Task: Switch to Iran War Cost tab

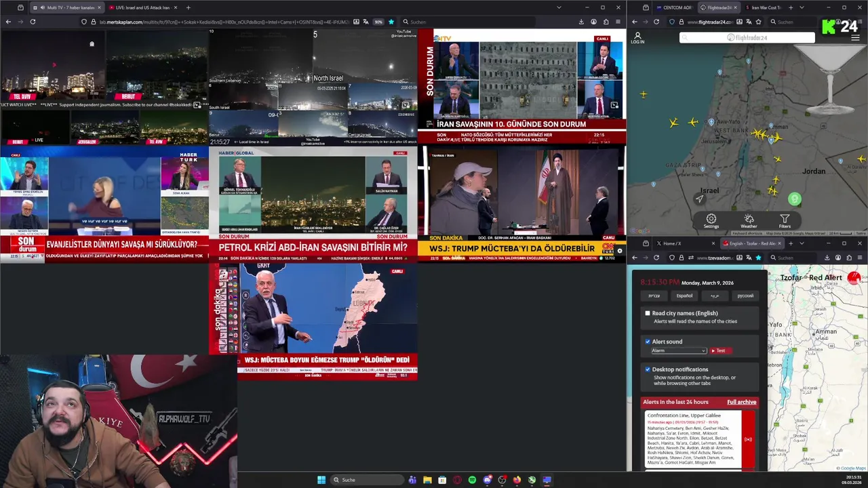Action: click(766, 7)
